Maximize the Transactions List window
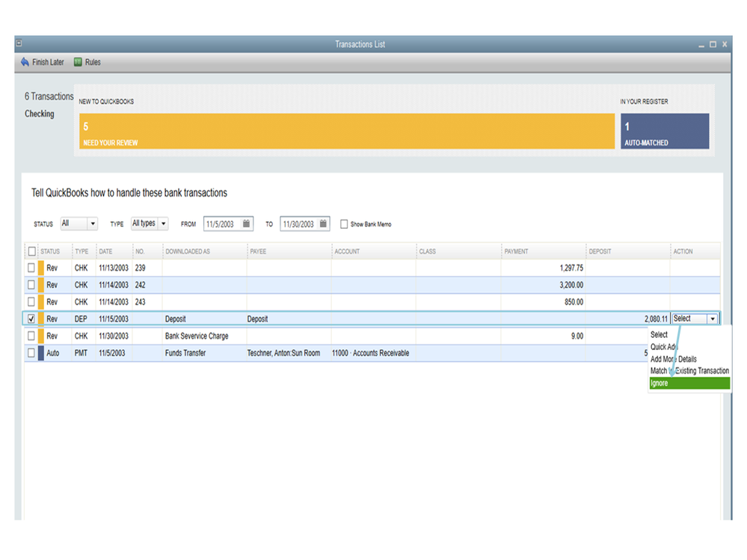Viewport: 747px width, 560px height. (x=713, y=44)
